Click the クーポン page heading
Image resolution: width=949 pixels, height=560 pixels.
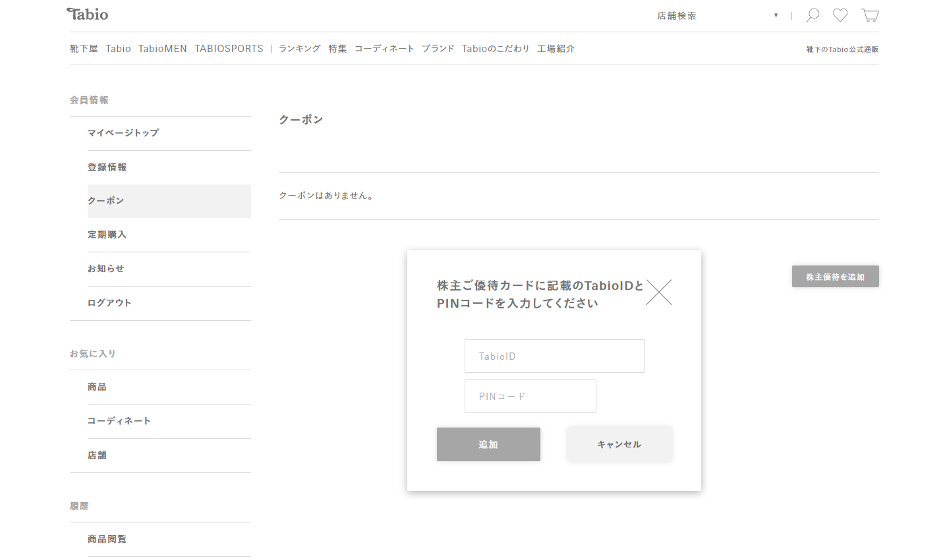301,119
